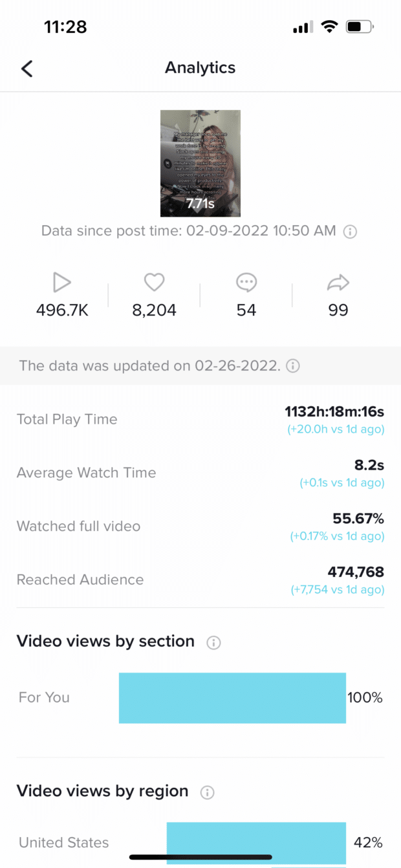
Task: Tap the heart likes icon
Action: [154, 282]
